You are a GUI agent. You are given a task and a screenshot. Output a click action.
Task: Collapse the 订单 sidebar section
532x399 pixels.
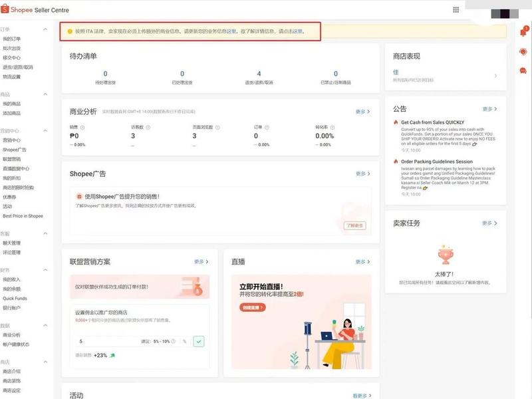(x=45, y=29)
